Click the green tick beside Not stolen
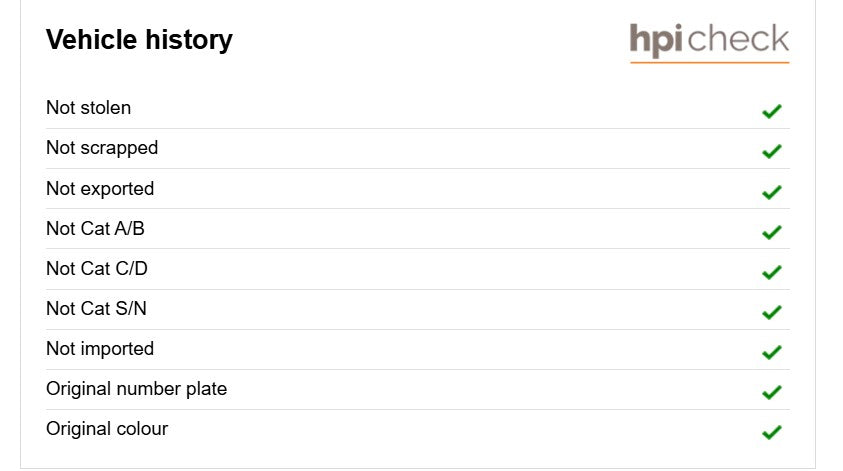This screenshot has height=471, width=843. [771, 111]
